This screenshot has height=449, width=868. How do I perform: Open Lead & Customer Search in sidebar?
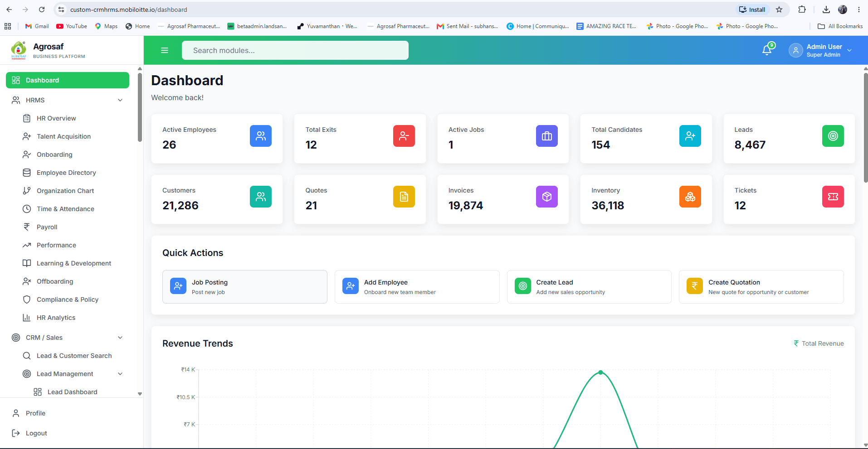[73, 356]
